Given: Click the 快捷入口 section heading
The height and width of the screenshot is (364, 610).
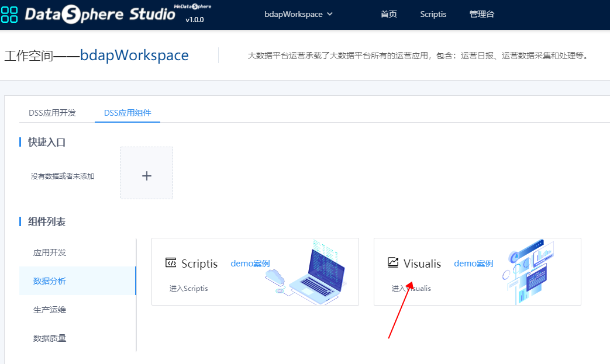Looking at the screenshot, I should click(x=47, y=142).
